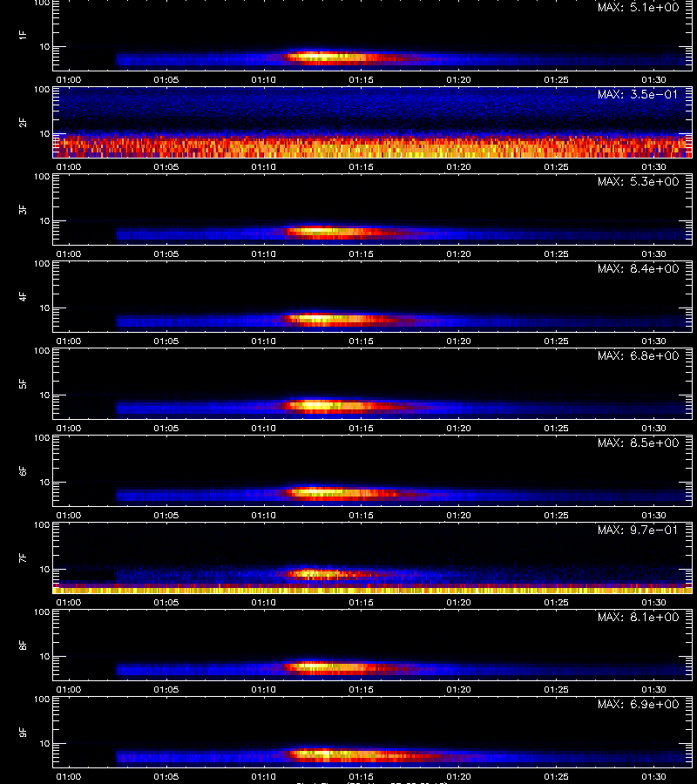Click the 01:15 tick label below the 2F panel

pyautogui.click(x=361, y=167)
